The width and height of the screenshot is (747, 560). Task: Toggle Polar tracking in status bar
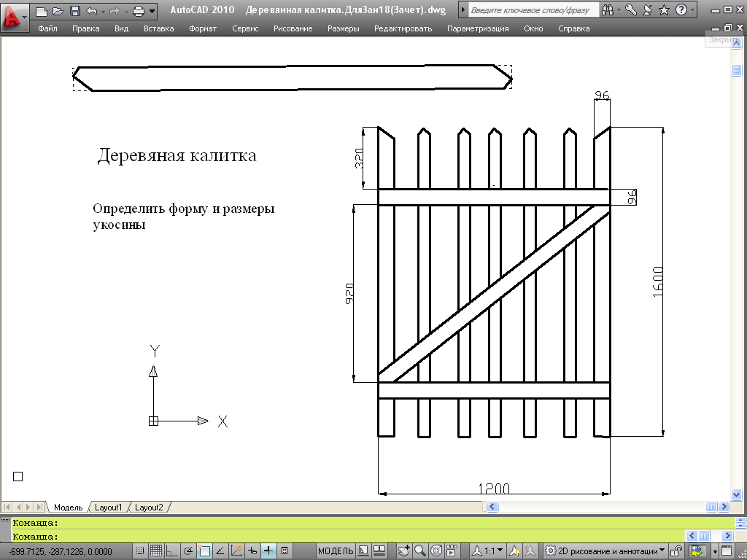click(187, 551)
